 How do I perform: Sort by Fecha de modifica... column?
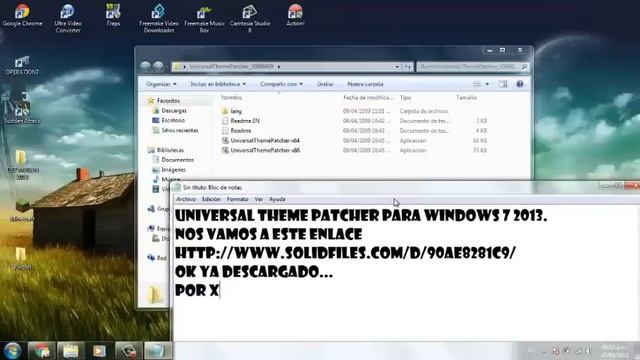[x=368, y=98]
